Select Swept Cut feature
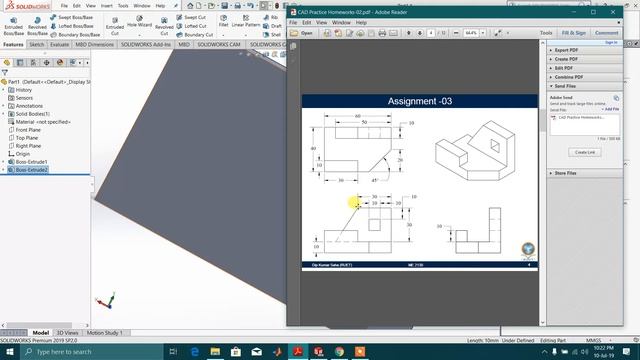The image size is (640, 360). click(191, 17)
